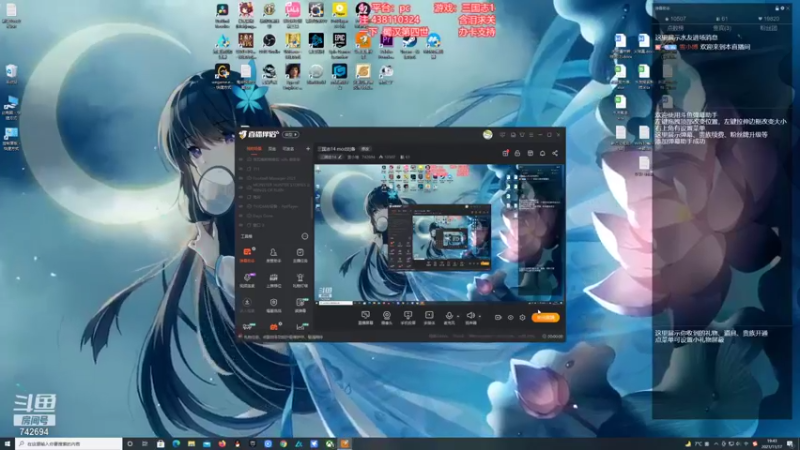
Task: Open File Explorer from the taskbar
Action: coord(191,444)
